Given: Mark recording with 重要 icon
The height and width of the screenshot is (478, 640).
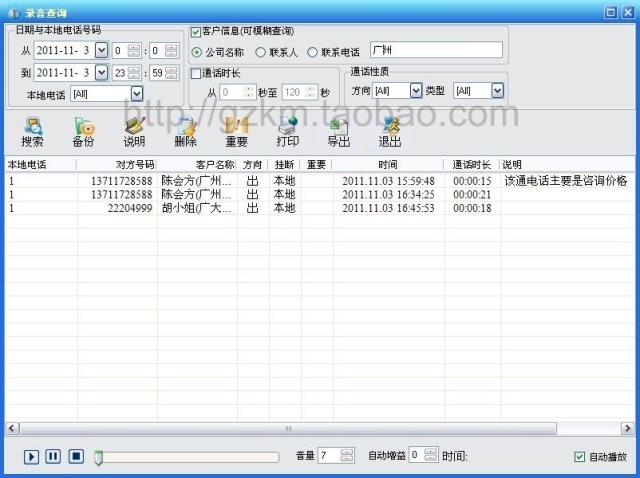Looking at the screenshot, I should tap(236, 130).
